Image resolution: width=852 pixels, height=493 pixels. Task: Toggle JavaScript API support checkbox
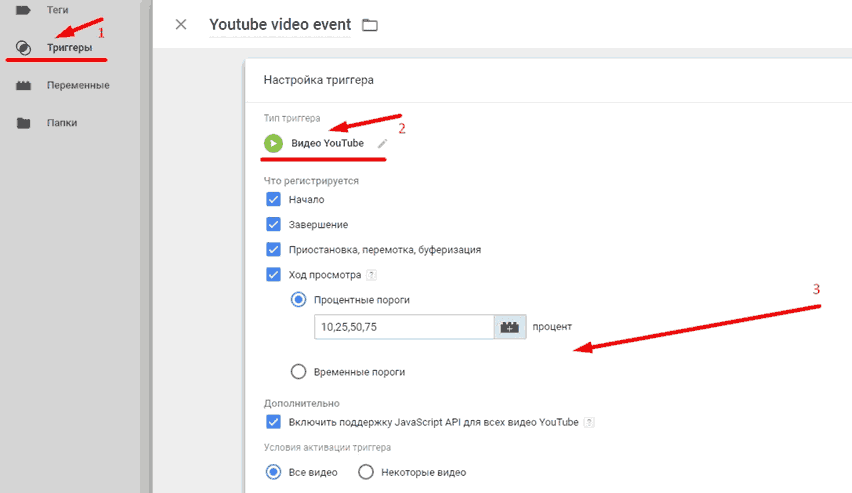coord(273,422)
